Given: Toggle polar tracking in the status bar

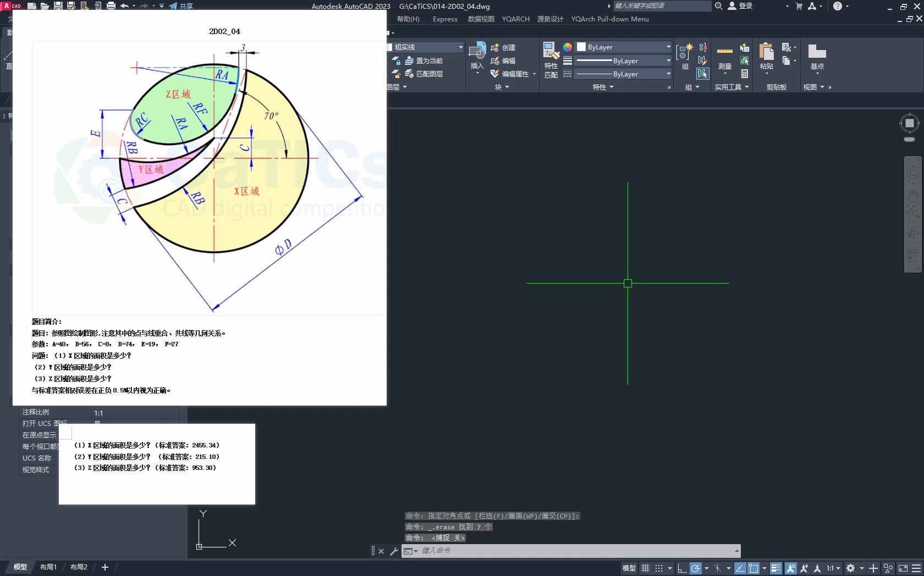Looking at the screenshot, I should pyautogui.click(x=696, y=568).
